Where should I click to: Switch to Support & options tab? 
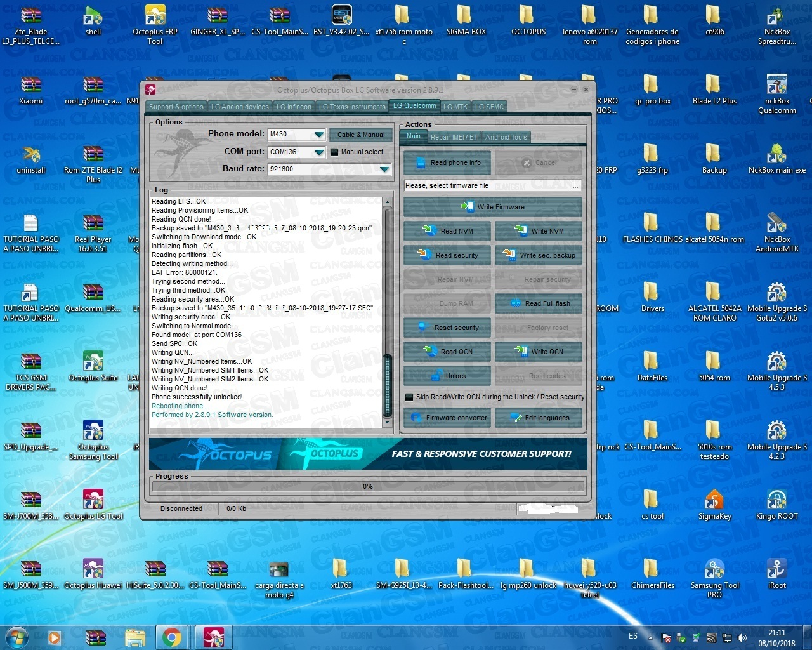click(x=176, y=107)
